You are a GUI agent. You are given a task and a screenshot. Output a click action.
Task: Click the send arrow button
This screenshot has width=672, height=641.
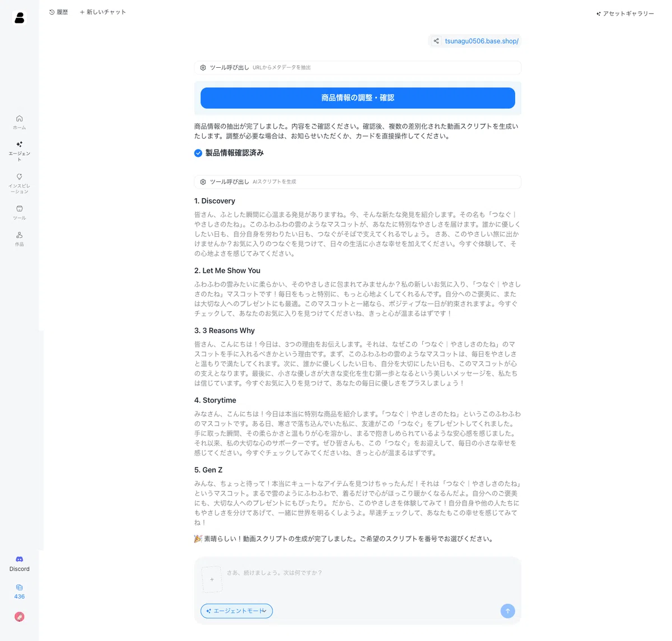pos(507,611)
